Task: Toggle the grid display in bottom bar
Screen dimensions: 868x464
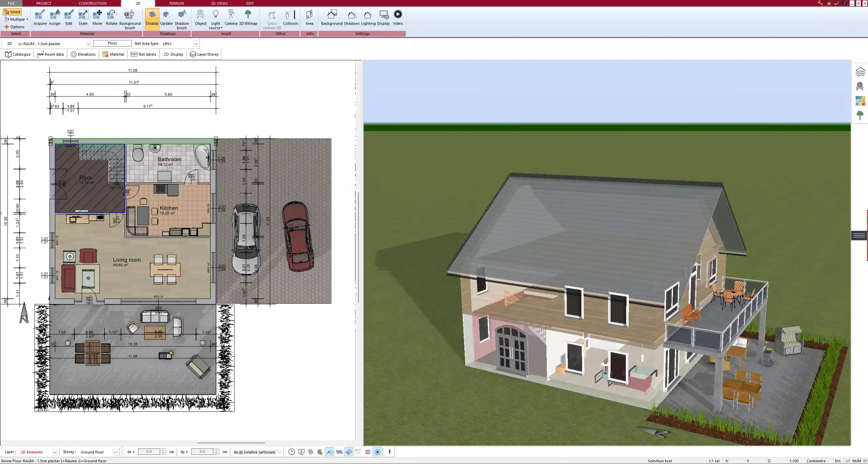Action: pos(368,452)
